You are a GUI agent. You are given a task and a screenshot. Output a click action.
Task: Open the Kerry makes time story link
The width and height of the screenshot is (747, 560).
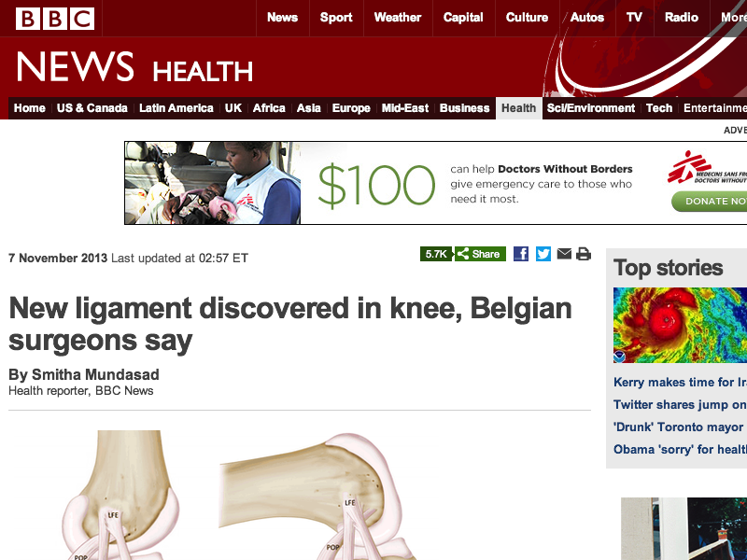coord(680,383)
